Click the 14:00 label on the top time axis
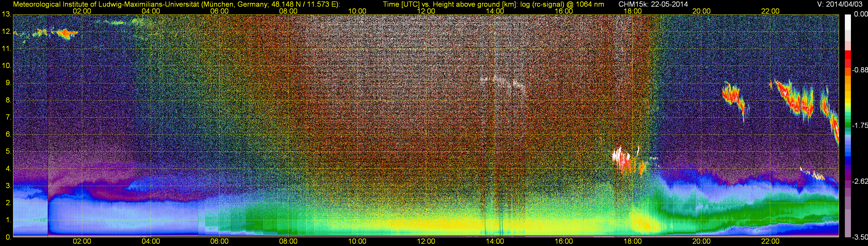This screenshot has width=868, height=246. tap(495, 11)
